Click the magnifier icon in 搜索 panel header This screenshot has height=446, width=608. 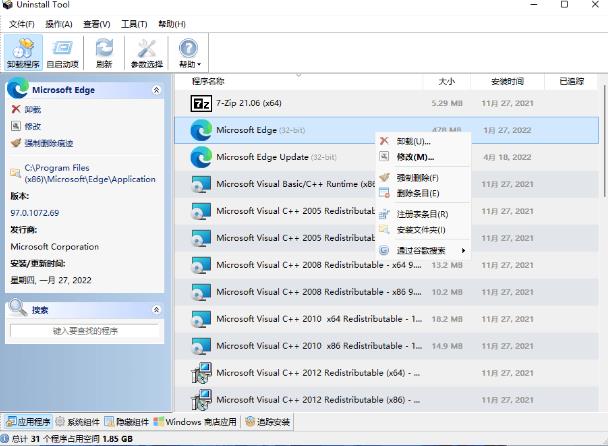(18, 307)
